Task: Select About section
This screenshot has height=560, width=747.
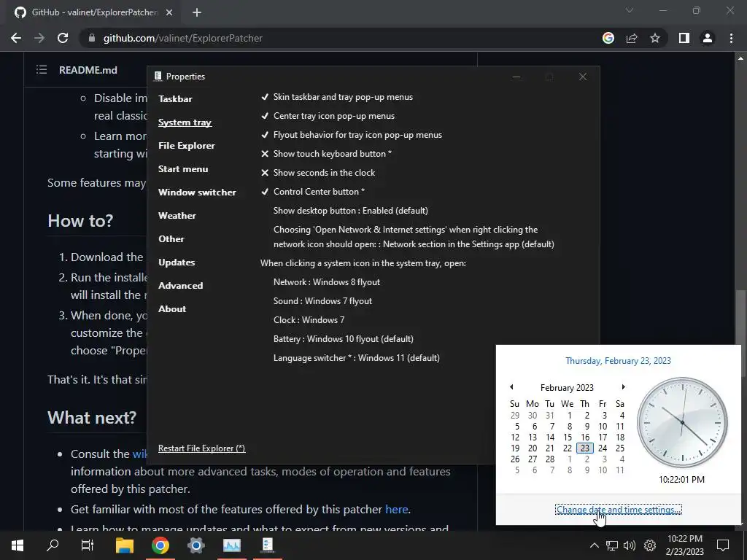Action: pos(172,309)
